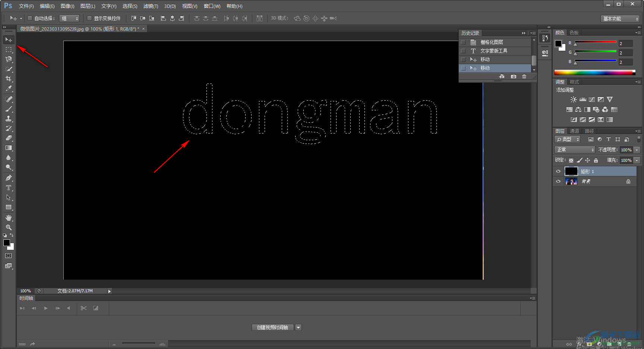
Task: Open the layer filter 类型 dropdown
Action: point(568,139)
